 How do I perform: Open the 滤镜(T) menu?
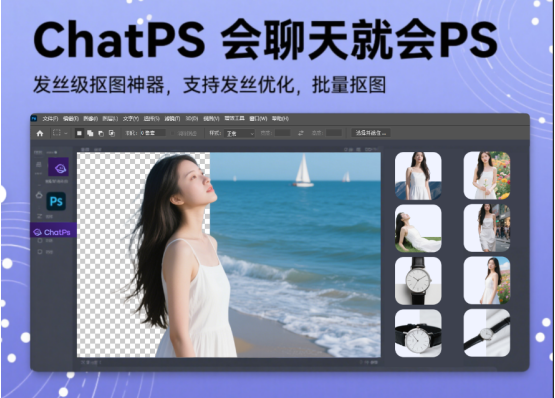click(x=172, y=119)
